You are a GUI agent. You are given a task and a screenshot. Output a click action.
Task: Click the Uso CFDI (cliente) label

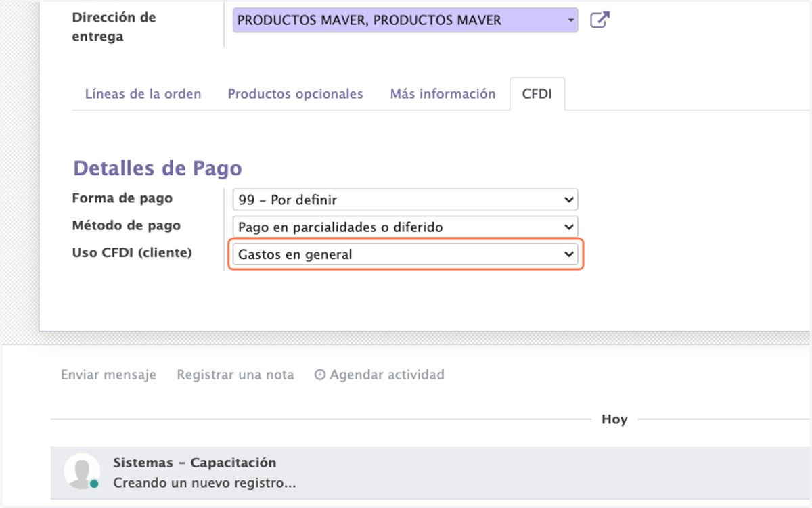(x=132, y=253)
